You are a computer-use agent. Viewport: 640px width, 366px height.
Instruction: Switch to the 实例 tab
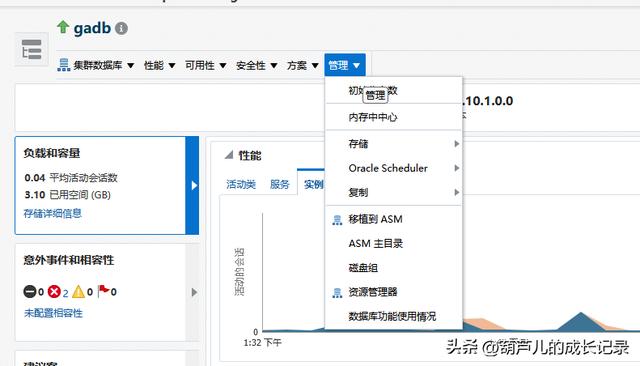pyautogui.click(x=313, y=184)
